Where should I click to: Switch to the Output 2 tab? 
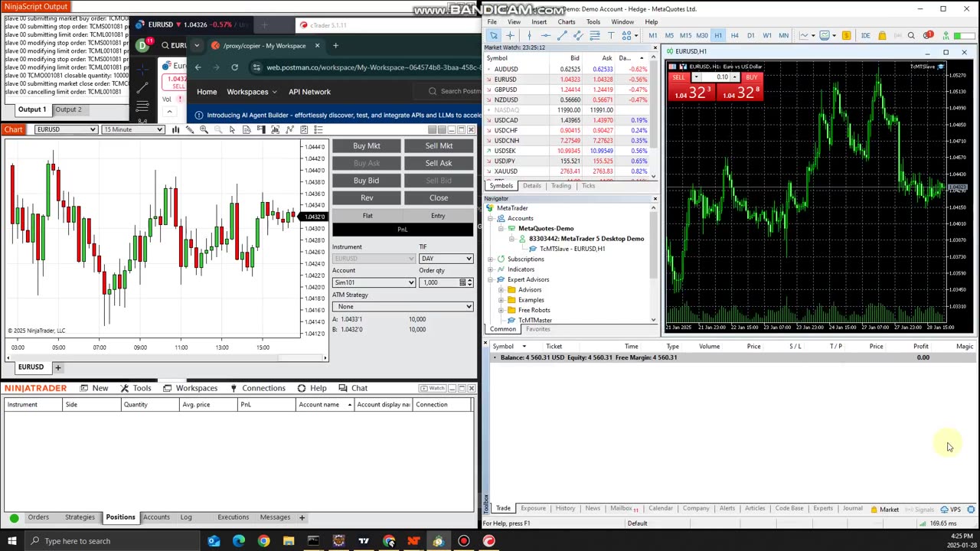click(x=68, y=109)
